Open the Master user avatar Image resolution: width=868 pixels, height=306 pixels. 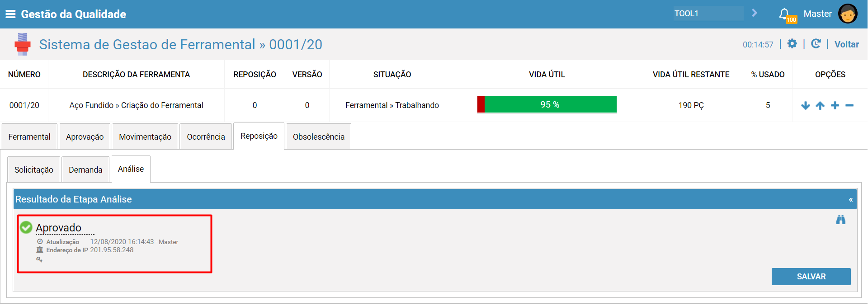(x=848, y=14)
